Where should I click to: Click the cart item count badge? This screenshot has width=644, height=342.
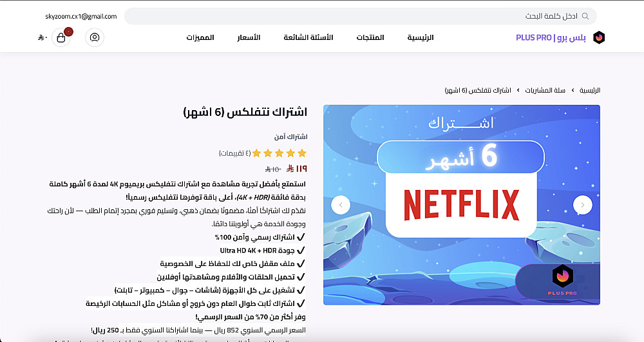click(69, 32)
